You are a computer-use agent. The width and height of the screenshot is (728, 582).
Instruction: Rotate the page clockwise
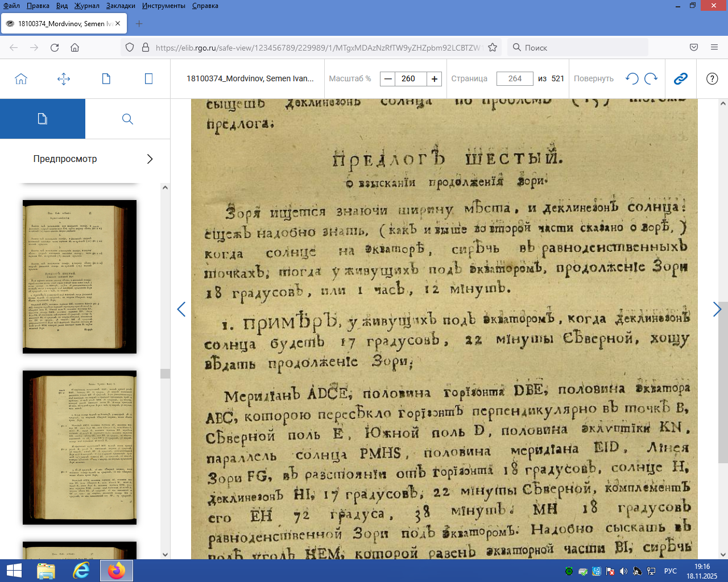[651, 79]
